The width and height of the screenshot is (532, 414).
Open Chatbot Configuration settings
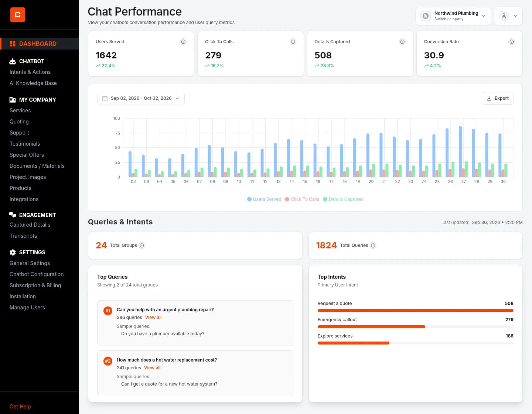pos(37,274)
